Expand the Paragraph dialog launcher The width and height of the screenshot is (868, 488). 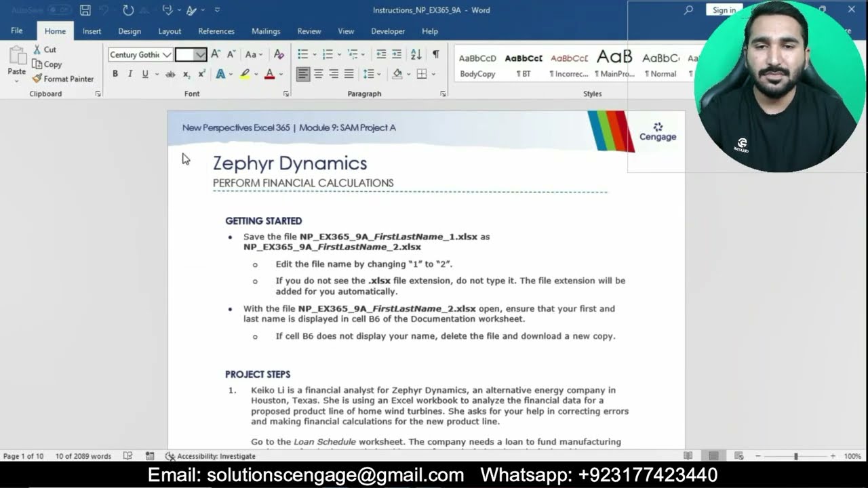[443, 94]
